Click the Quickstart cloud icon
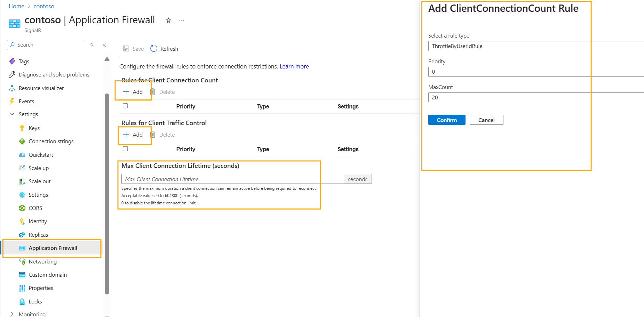Image resolution: width=644 pixels, height=317 pixels. point(22,155)
